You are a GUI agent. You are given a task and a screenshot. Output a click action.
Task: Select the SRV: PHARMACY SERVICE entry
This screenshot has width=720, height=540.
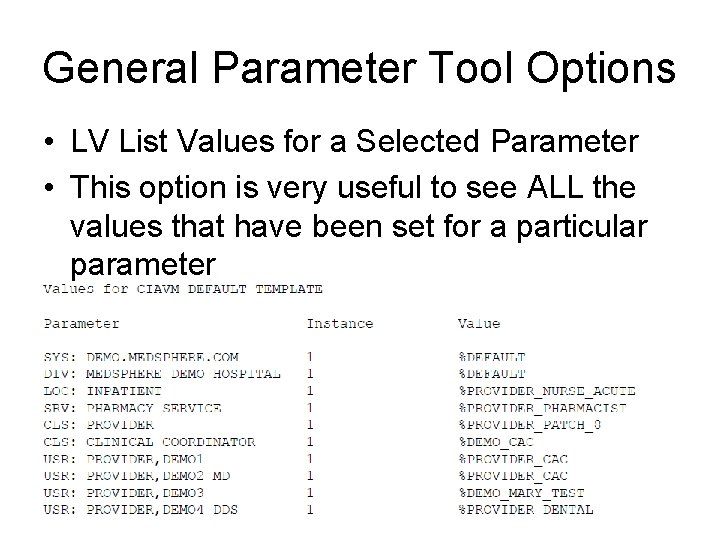132,408
